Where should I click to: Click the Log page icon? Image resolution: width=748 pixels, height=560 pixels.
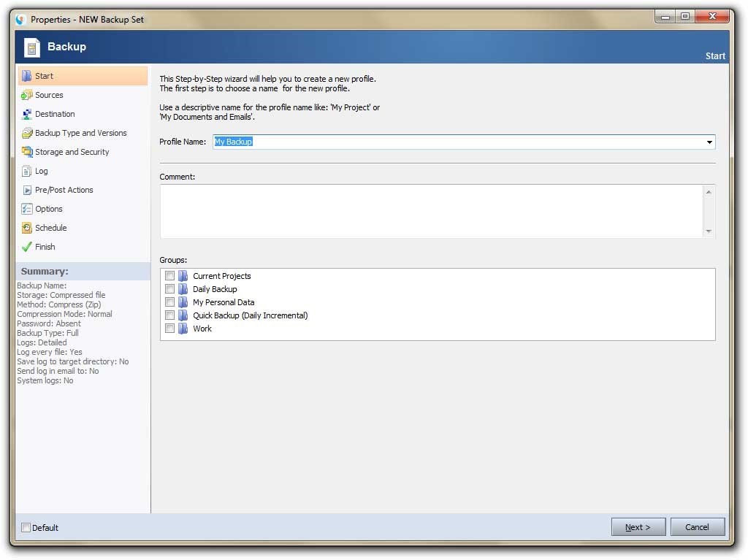[27, 171]
